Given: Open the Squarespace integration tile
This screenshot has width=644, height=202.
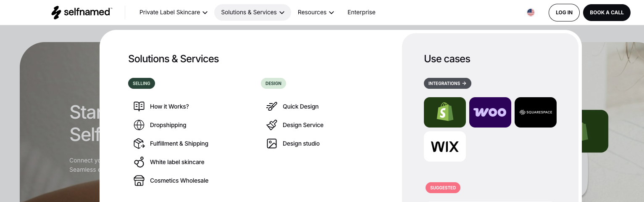Looking at the screenshot, I should 536,112.
